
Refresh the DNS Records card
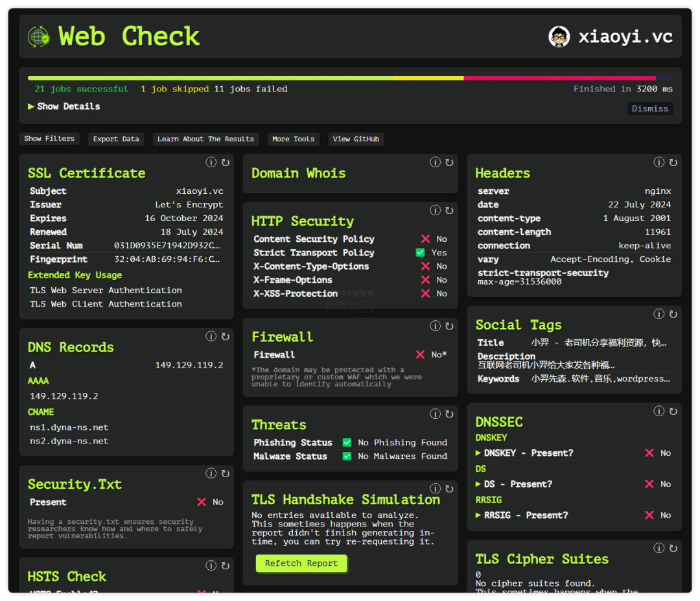[226, 336]
